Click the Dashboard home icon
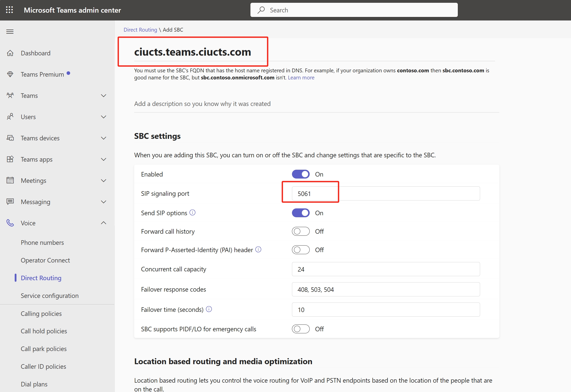This screenshot has height=392, width=571. (x=10, y=53)
